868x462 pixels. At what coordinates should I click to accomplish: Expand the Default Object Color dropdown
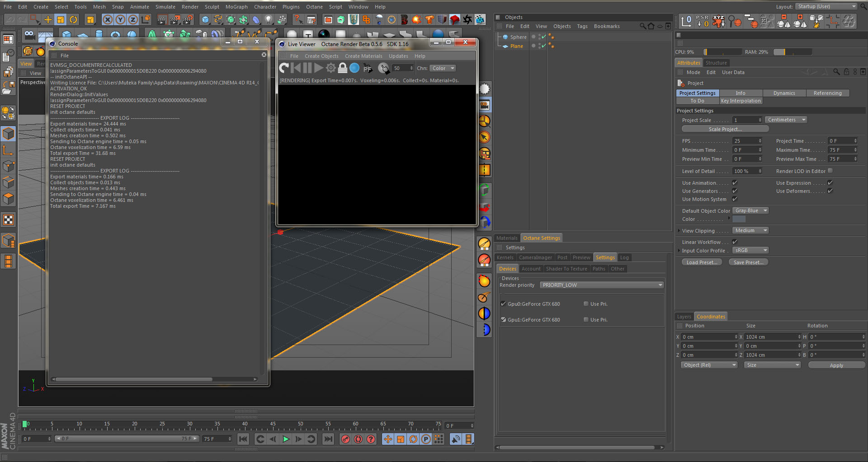750,211
